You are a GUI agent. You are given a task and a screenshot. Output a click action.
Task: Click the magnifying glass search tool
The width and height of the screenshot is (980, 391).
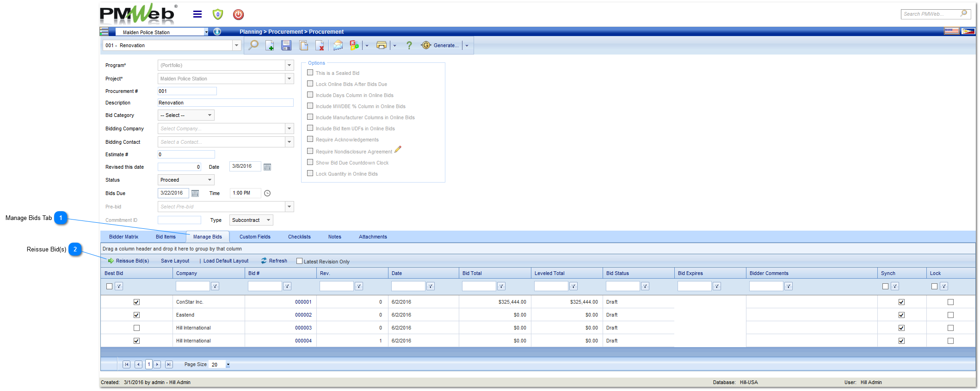click(253, 45)
